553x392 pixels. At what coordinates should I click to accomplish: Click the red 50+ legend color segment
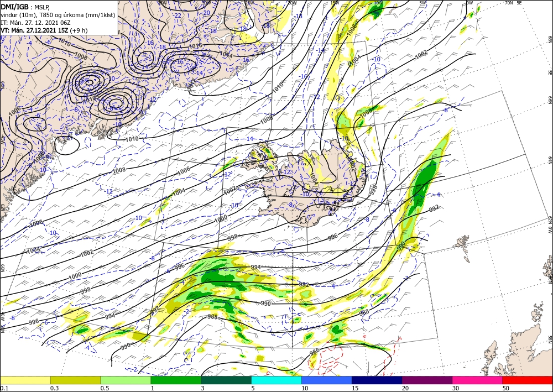pyautogui.click(x=528, y=380)
